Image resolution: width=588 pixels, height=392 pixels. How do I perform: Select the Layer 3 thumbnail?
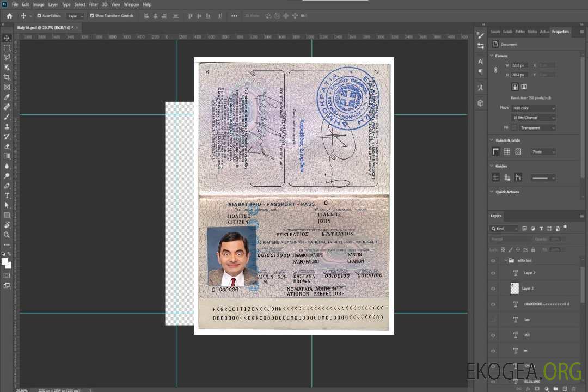(515, 289)
